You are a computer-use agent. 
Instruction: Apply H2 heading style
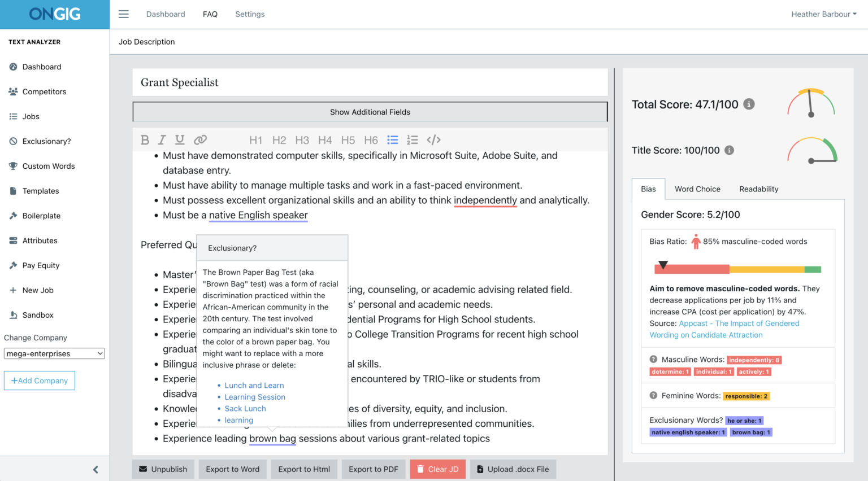[x=279, y=140]
